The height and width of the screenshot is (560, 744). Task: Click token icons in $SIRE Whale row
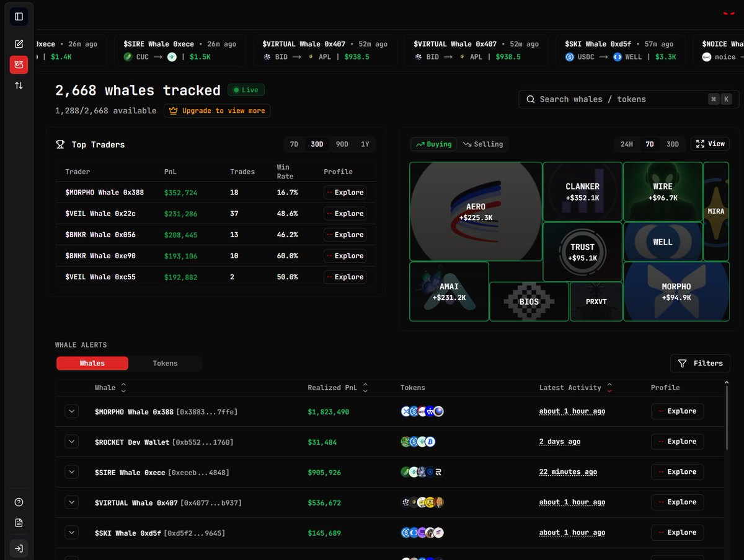422,472
